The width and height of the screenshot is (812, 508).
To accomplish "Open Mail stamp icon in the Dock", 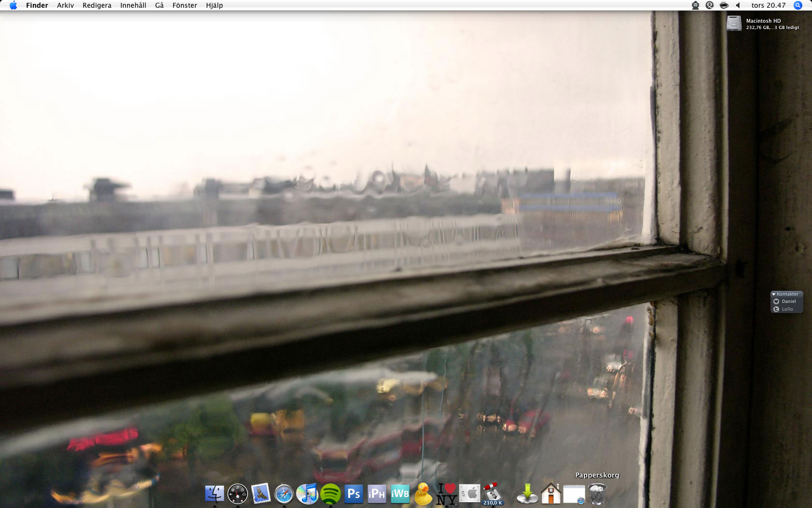I will pos(261,494).
